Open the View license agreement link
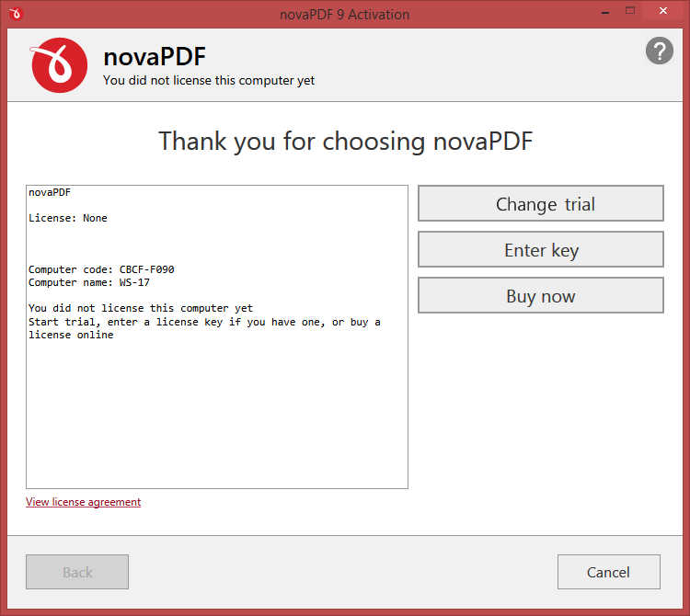This screenshot has height=616, width=690. coord(83,502)
